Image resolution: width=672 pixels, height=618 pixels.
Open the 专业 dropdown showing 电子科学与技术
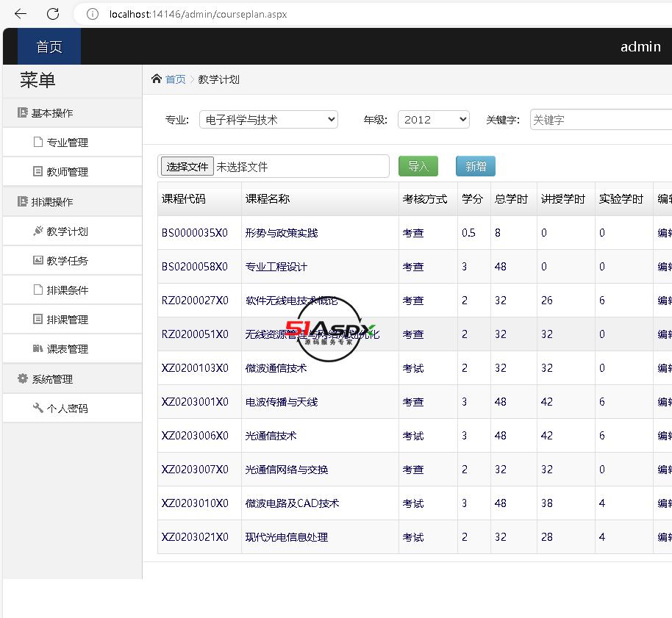pos(268,120)
